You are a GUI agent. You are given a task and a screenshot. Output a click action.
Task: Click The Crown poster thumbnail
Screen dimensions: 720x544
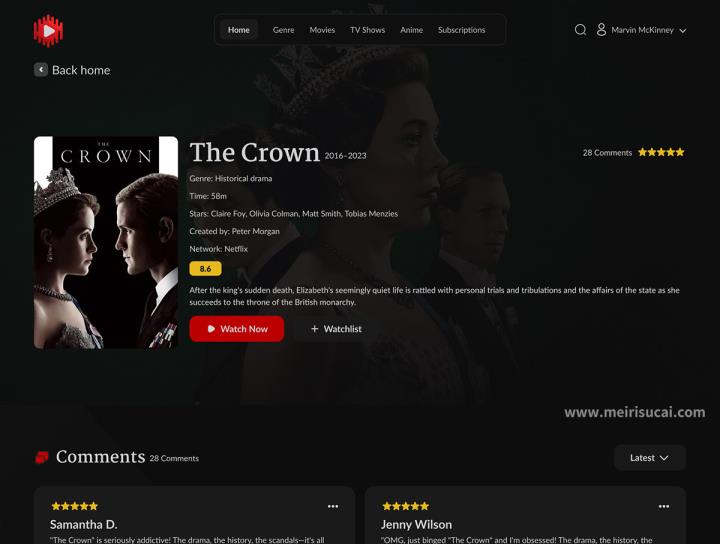tap(106, 242)
